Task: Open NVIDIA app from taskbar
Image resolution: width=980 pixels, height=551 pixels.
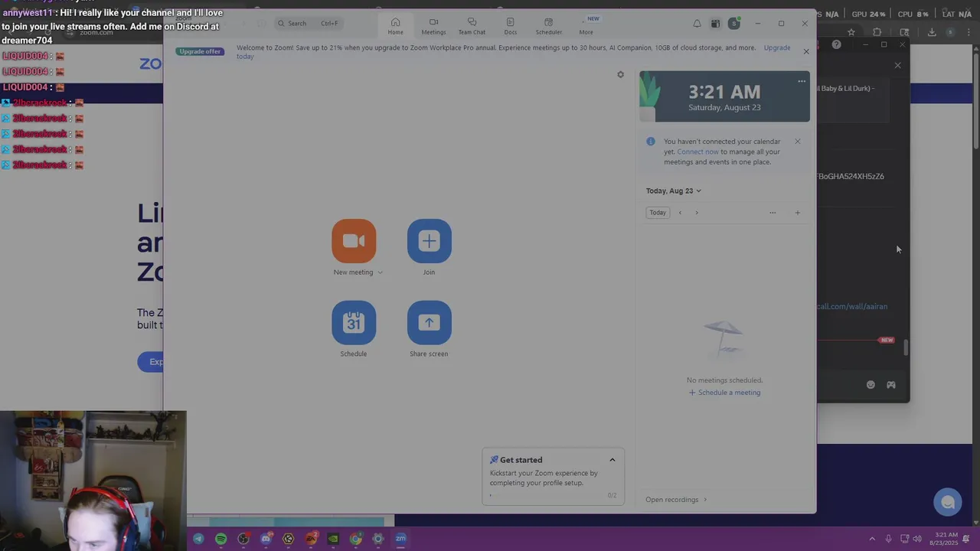Action: click(333, 539)
